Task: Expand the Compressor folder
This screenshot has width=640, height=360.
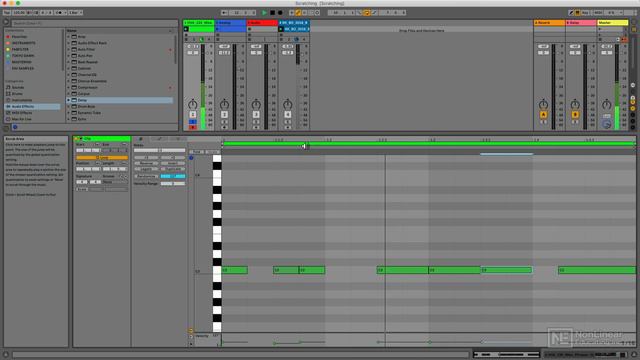Action: [x=68, y=87]
